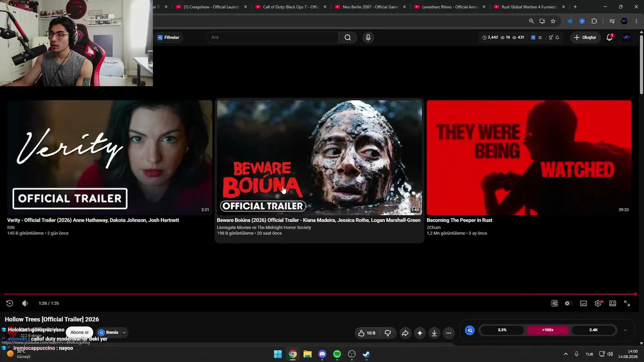The height and width of the screenshot is (362, 644).
Task: Open the player settings gear
Action: pos(598,303)
